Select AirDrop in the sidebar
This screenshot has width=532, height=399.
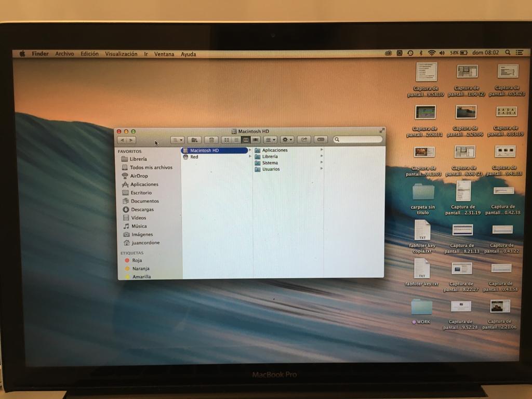[x=135, y=176]
